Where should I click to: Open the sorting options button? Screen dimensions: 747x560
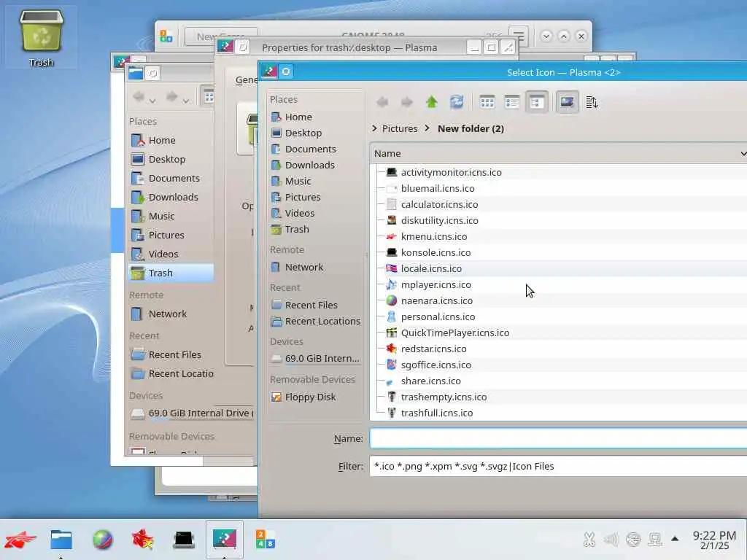click(x=592, y=102)
